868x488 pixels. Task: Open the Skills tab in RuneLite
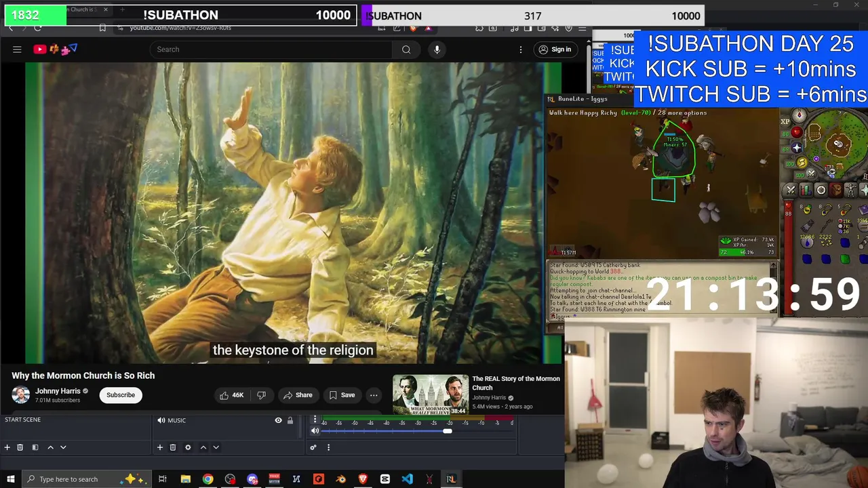pos(806,190)
